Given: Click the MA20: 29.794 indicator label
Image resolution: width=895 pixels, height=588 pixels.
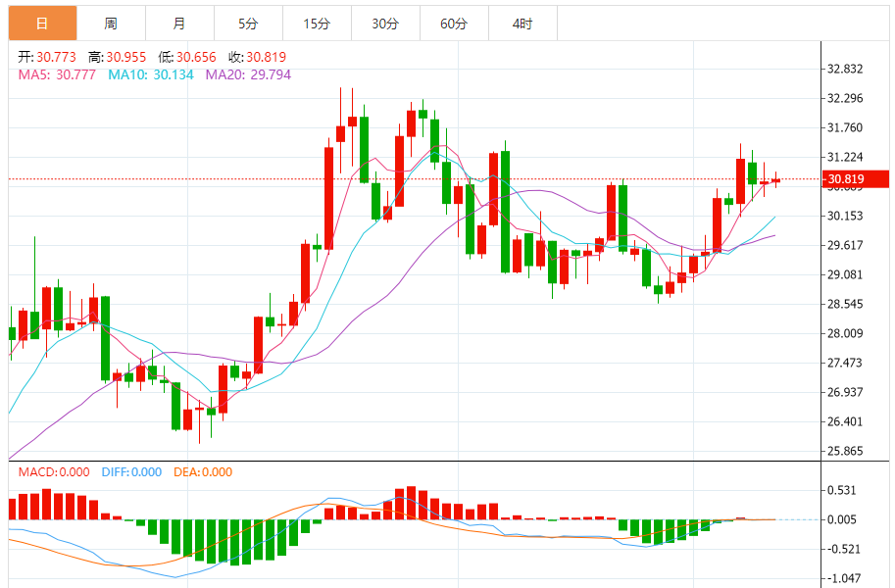Looking at the screenshot, I should click(x=248, y=74).
